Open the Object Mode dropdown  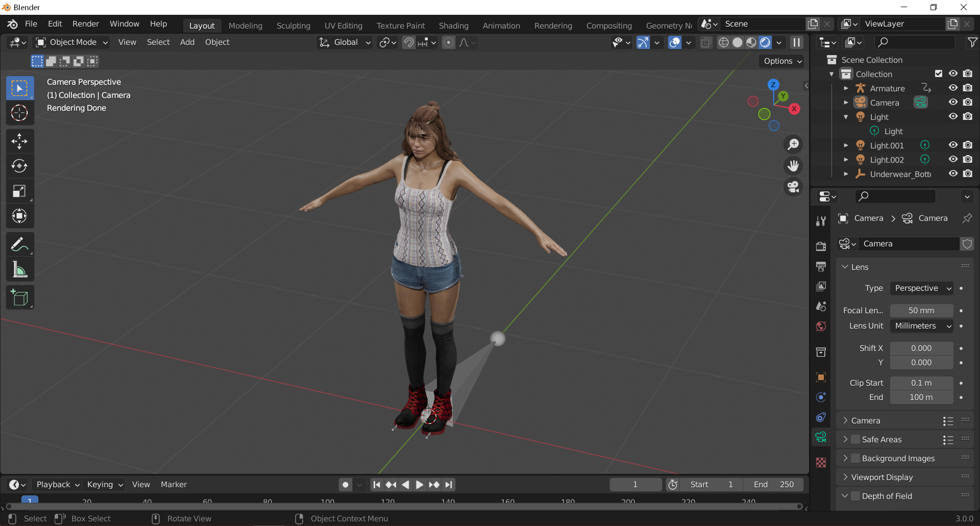(x=72, y=42)
